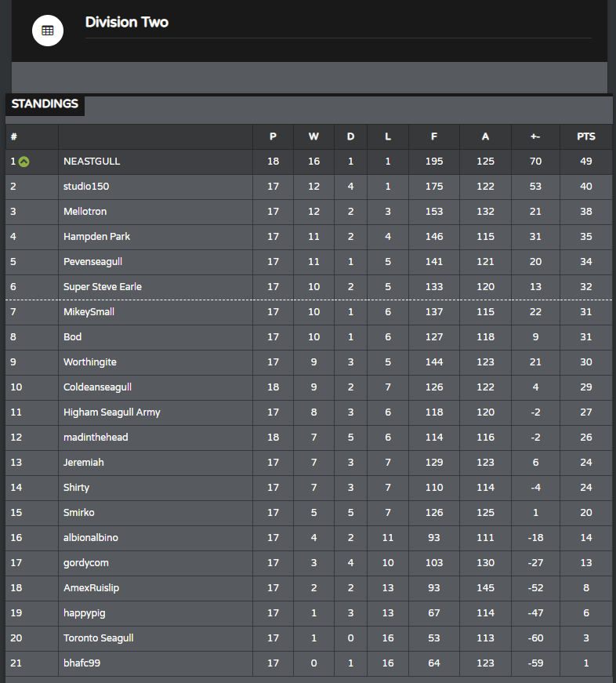Select the Mellotron row name

(85, 212)
